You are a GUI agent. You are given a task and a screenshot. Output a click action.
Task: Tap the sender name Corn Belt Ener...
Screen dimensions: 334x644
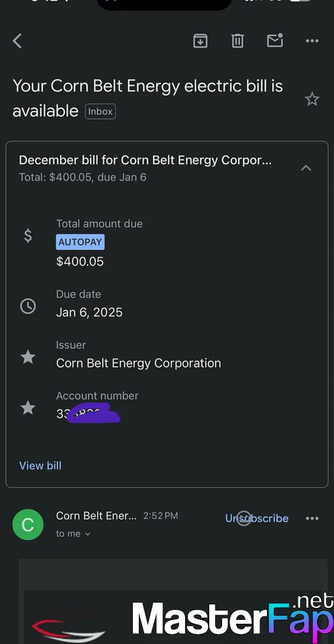96,515
